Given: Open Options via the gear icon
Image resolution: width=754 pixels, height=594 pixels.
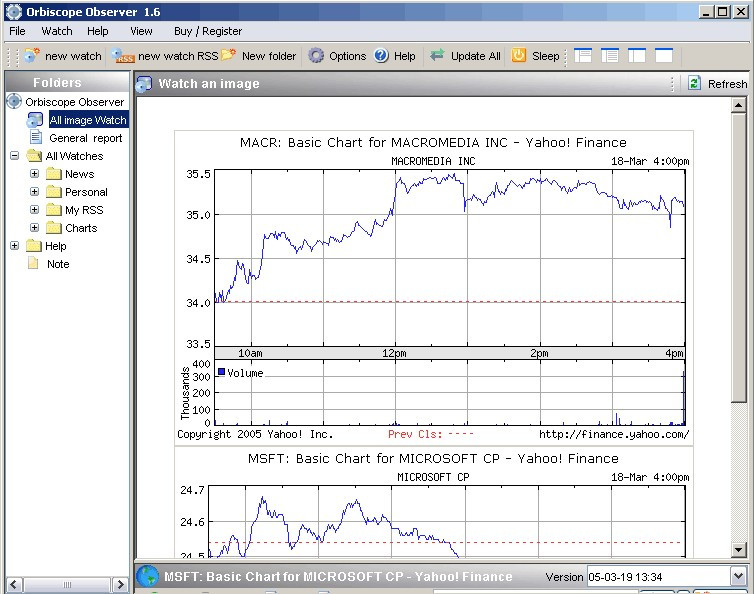Looking at the screenshot, I should [x=316, y=56].
